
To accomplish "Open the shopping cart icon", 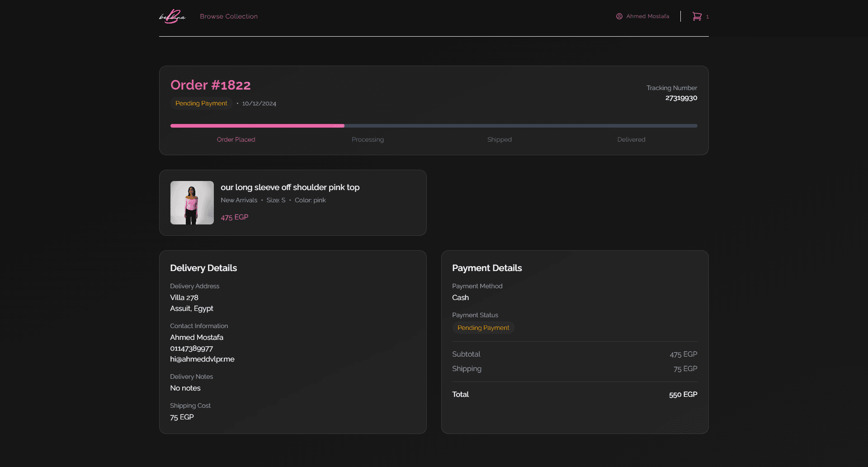I will point(698,16).
